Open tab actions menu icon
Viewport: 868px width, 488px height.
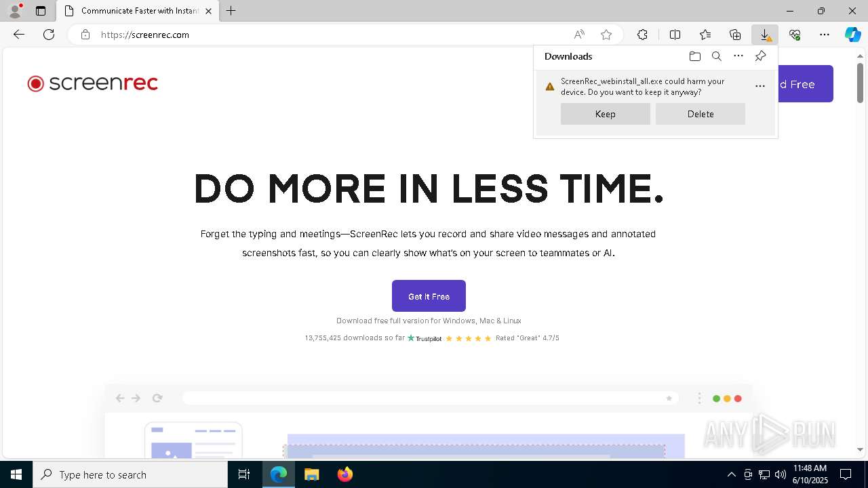point(41,11)
